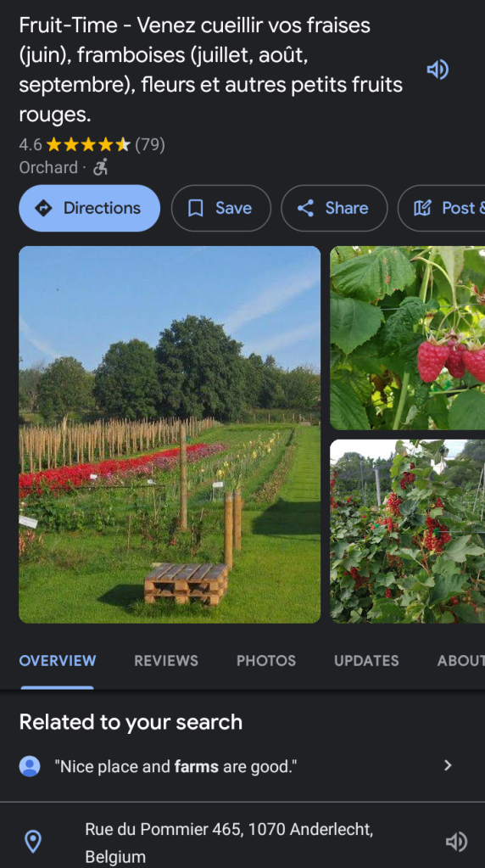Image resolution: width=485 pixels, height=868 pixels.
Task: Tap the directions arrow icon
Action: point(43,208)
